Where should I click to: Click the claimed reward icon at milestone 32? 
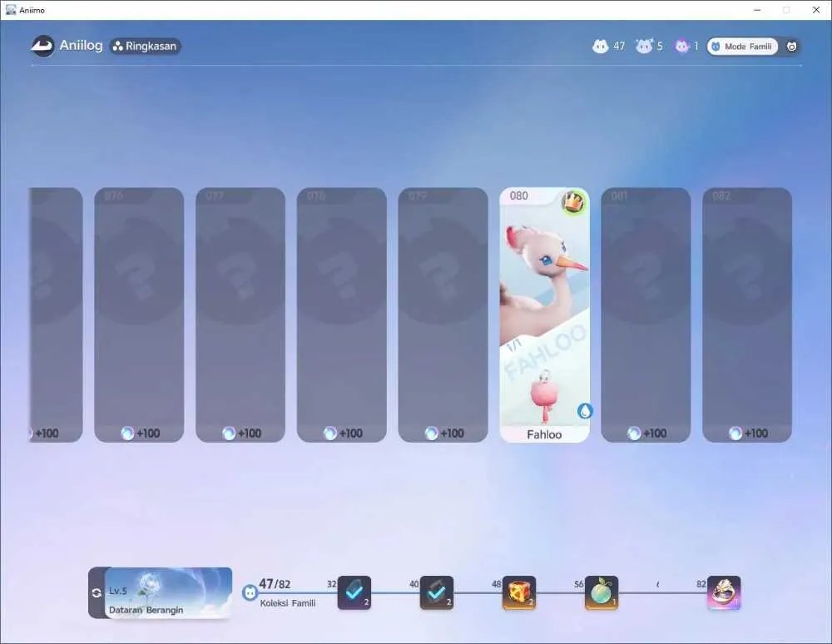coord(354,592)
